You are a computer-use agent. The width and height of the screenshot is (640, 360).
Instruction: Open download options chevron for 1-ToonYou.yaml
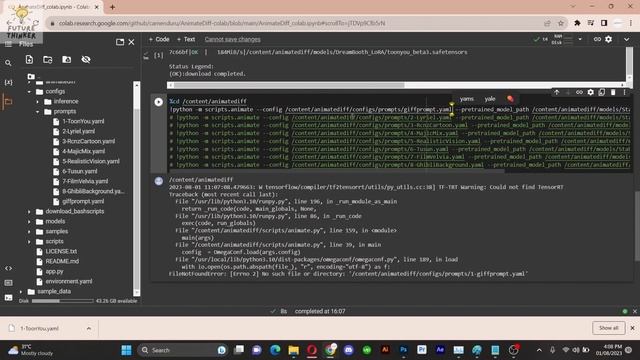pyautogui.click(x=89, y=328)
